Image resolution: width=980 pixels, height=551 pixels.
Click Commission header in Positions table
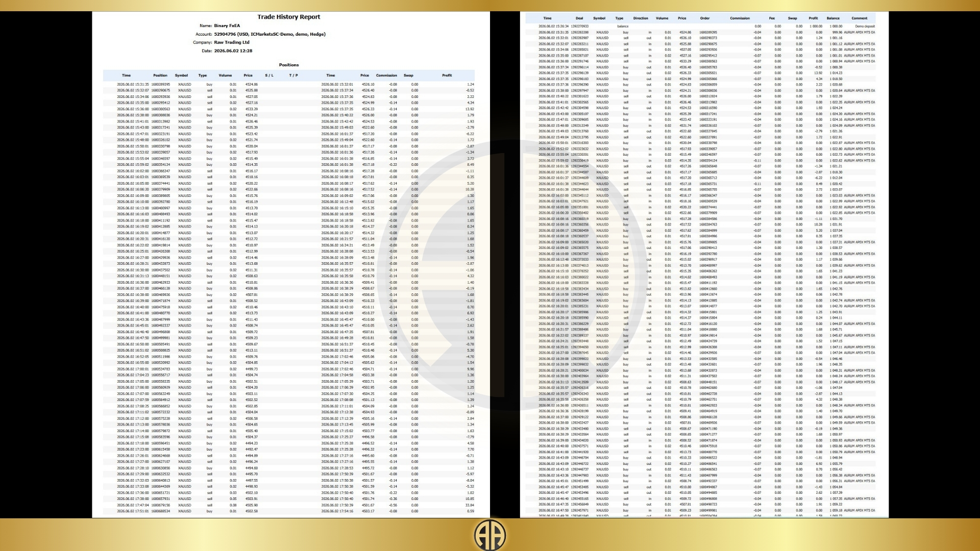tap(386, 76)
